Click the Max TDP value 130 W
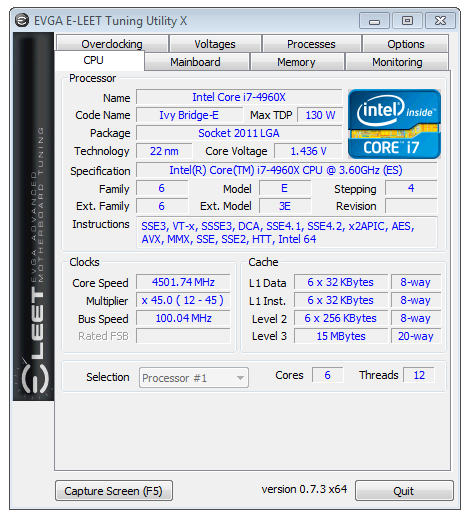This screenshot has width=469, height=518. coord(320,115)
